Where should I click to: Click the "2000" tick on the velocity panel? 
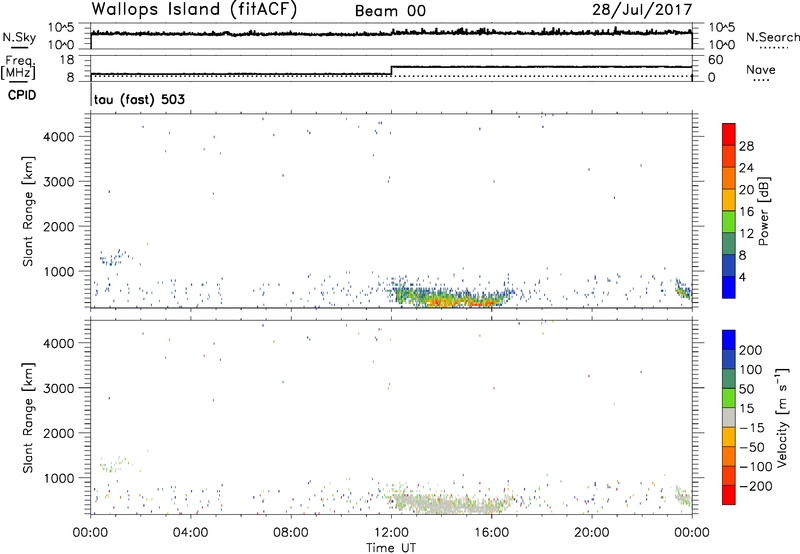[59, 433]
